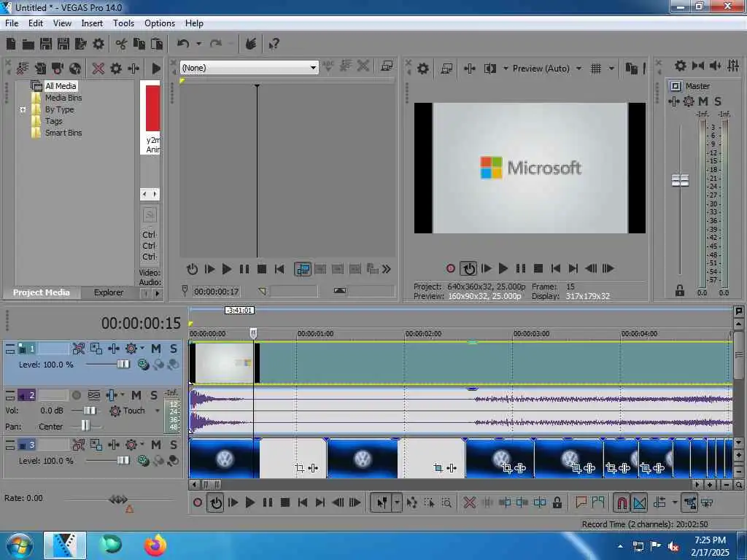Lock the Master fader channels
Image resolution: width=747 pixels, height=560 pixels.
pos(680,290)
